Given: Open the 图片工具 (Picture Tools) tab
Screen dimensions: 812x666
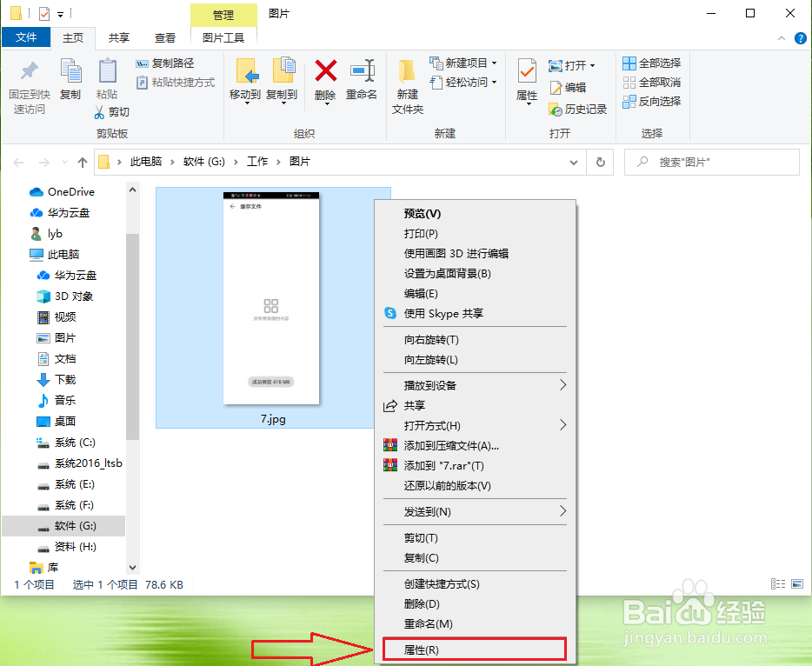Looking at the screenshot, I should coord(223,37).
